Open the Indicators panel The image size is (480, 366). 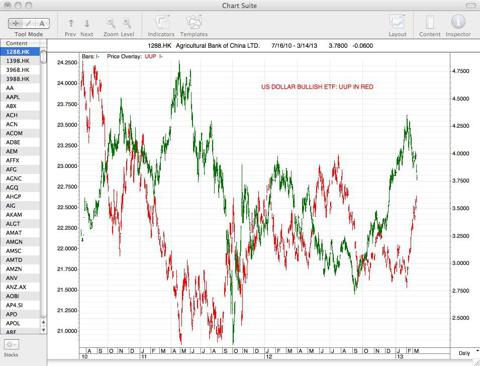[x=162, y=22]
